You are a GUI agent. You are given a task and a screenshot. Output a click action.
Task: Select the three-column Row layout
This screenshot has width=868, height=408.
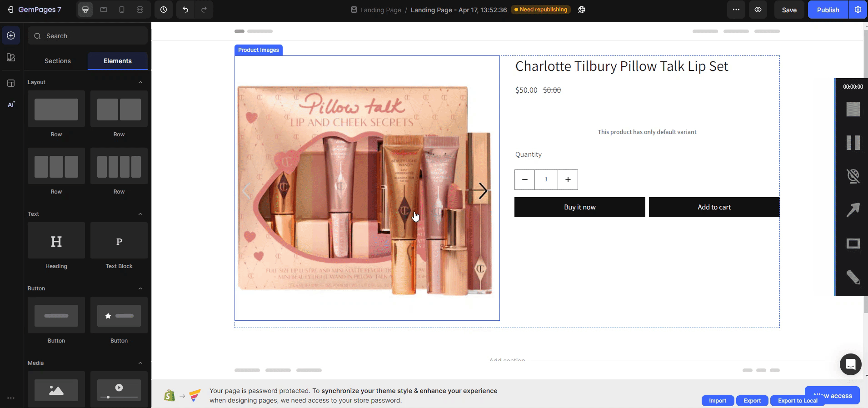[x=56, y=166]
